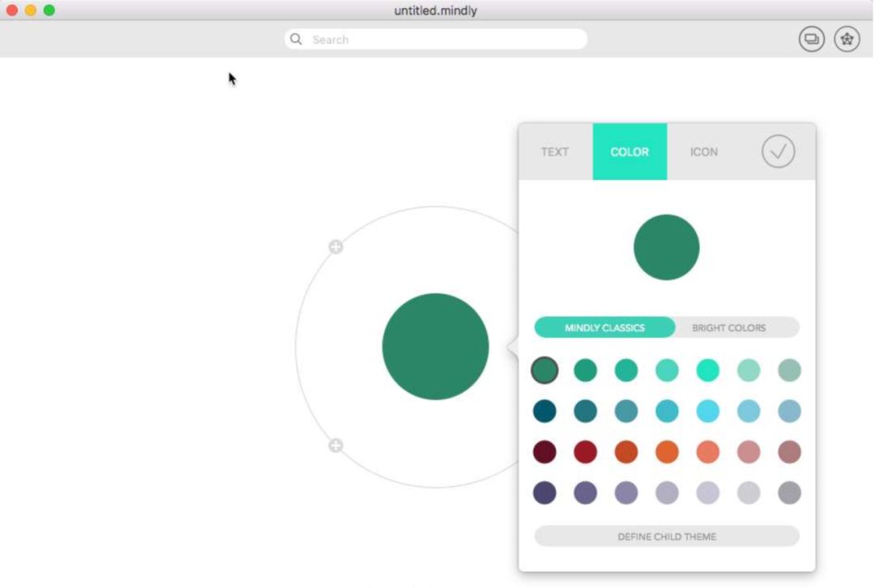The image size is (875, 588).
Task: Pick bright sky-blue swatch, fifth in blue row
Action: (707, 411)
